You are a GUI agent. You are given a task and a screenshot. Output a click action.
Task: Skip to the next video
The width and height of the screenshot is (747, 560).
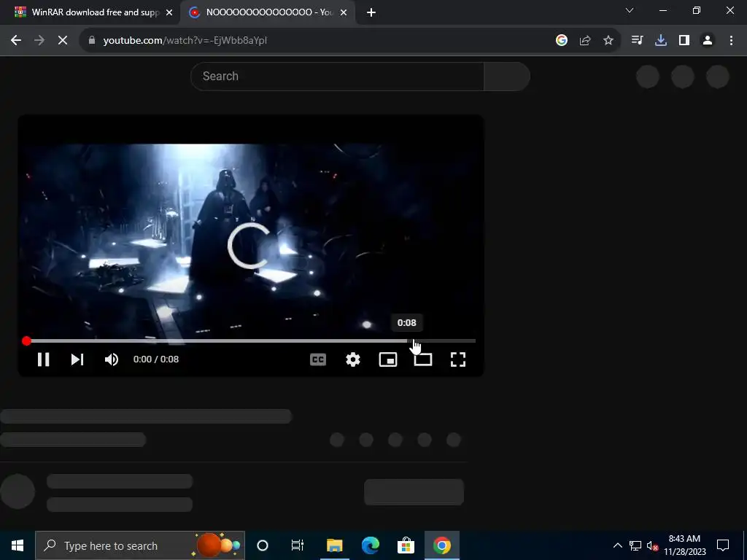[x=77, y=359]
